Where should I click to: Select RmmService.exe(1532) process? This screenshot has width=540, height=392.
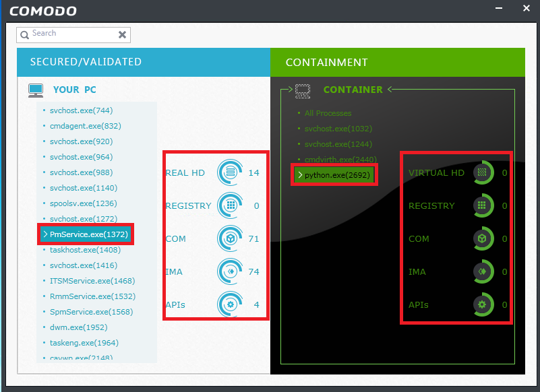[x=92, y=296]
